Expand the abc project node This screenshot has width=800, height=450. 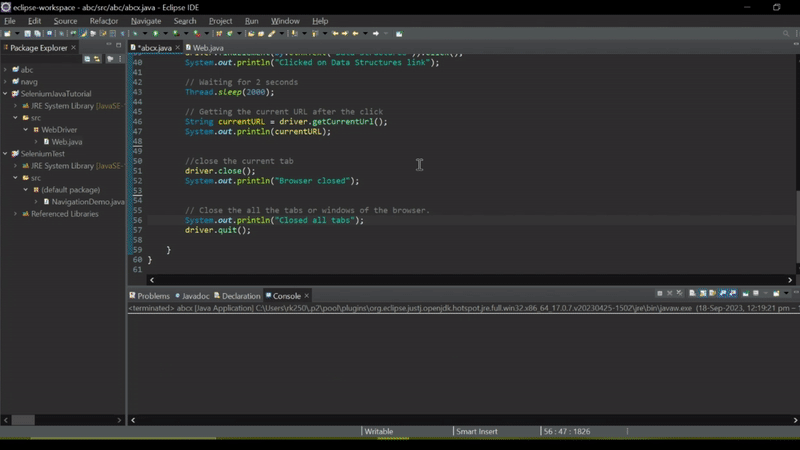tap(6, 70)
